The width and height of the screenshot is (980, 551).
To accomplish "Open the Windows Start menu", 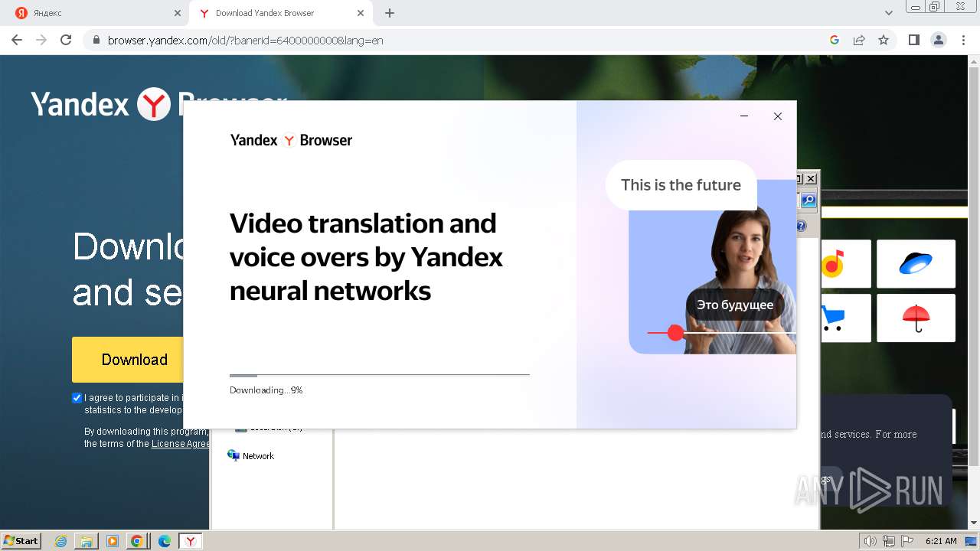I will (21, 541).
